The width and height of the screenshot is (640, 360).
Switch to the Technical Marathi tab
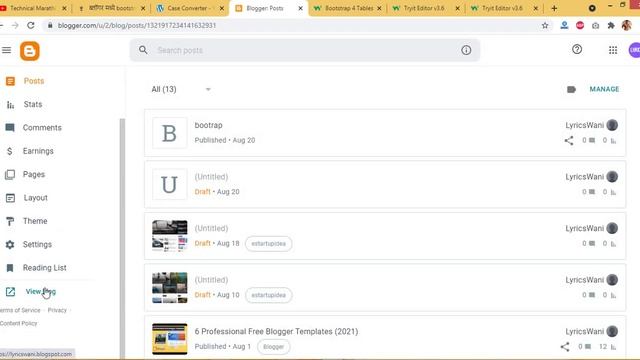[33, 8]
